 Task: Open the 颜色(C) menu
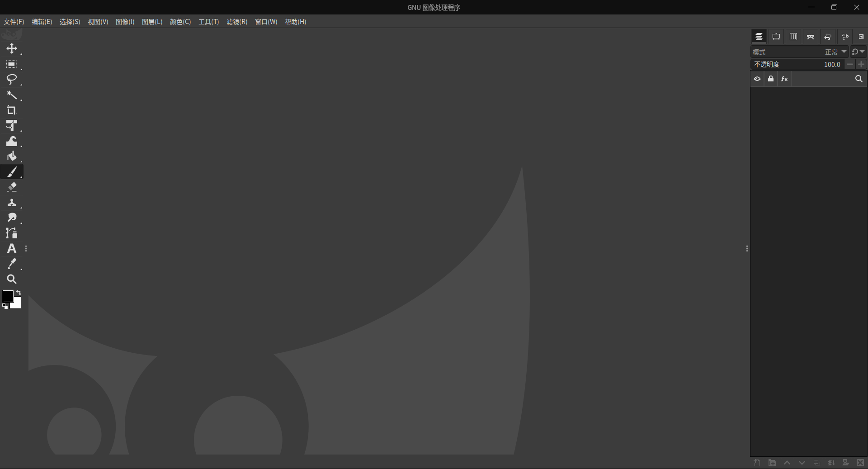pyautogui.click(x=180, y=22)
